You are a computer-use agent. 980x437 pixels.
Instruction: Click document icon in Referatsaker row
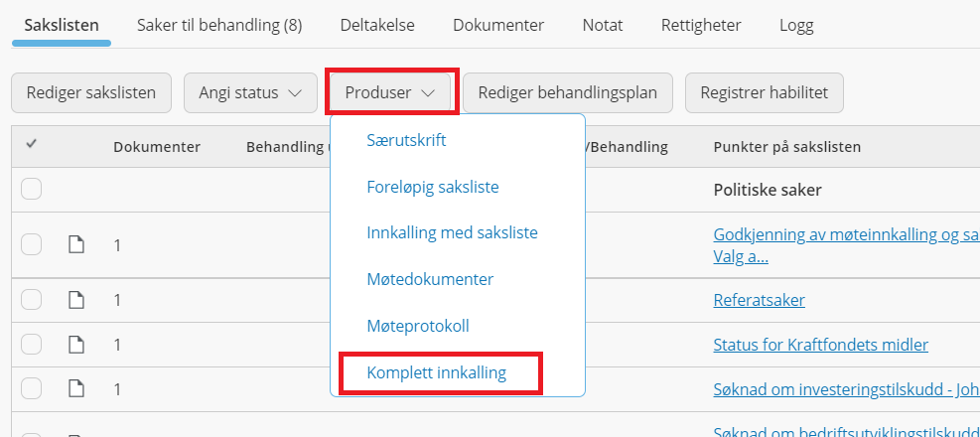click(75, 300)
